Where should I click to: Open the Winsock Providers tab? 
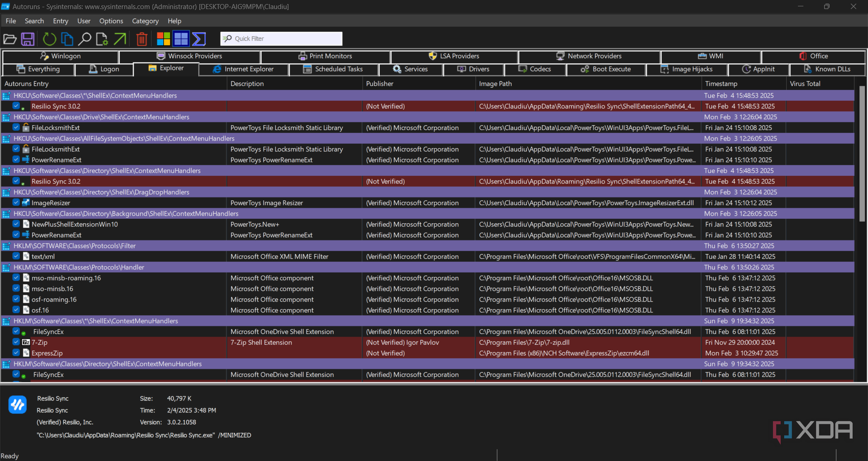click(x=189, y=56)
